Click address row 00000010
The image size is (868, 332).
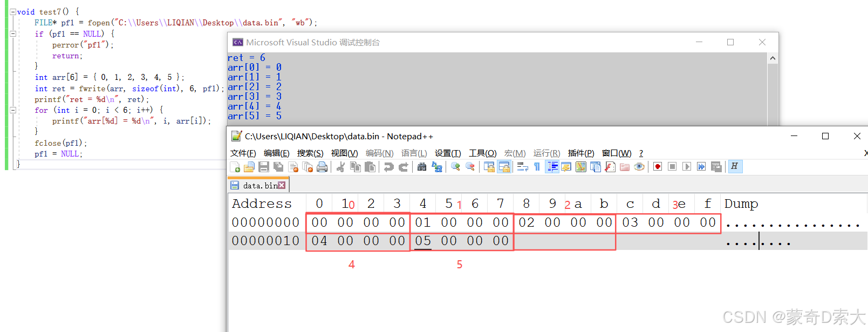coord(265,241)
